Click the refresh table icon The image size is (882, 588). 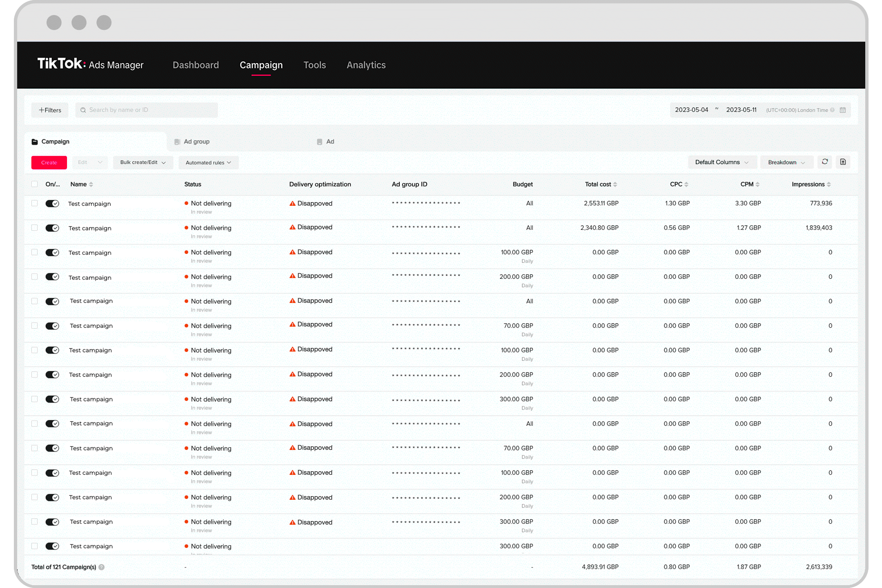[825, 162]
